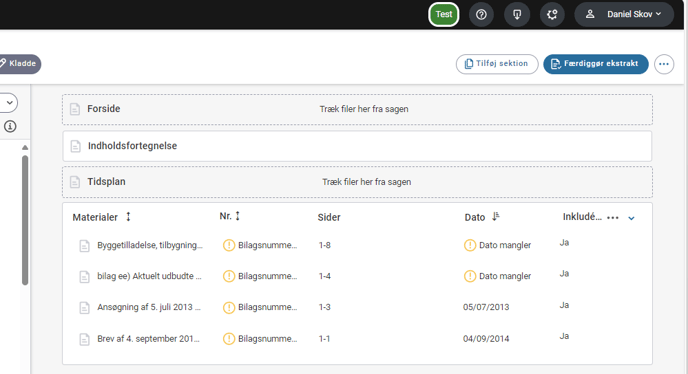Select the Indholdsfortegnelse section
Viewport: 688px width, 374px height.
[x=357, y=146]
